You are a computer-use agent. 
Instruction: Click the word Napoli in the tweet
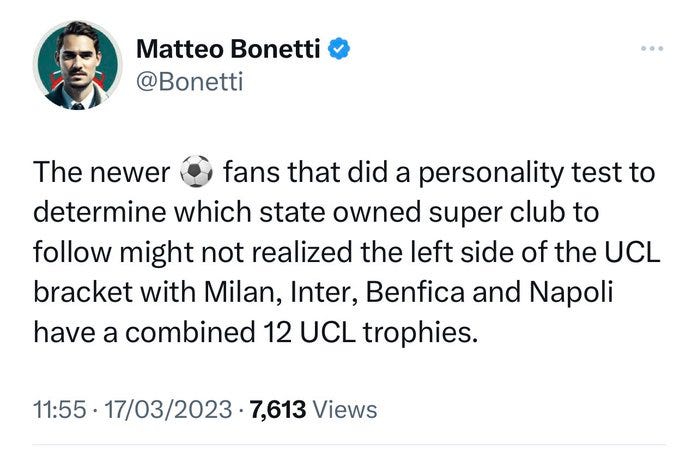571,292
